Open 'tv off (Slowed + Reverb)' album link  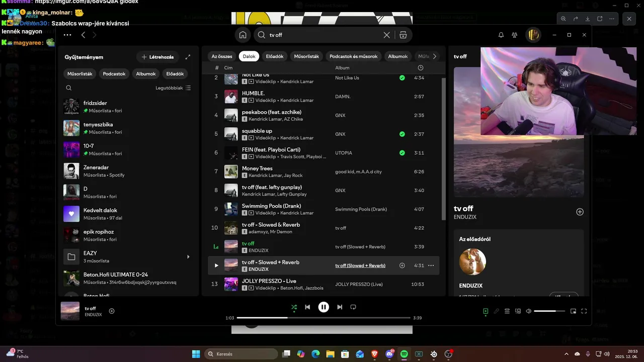pyautogui.click(x=360, y=265)
